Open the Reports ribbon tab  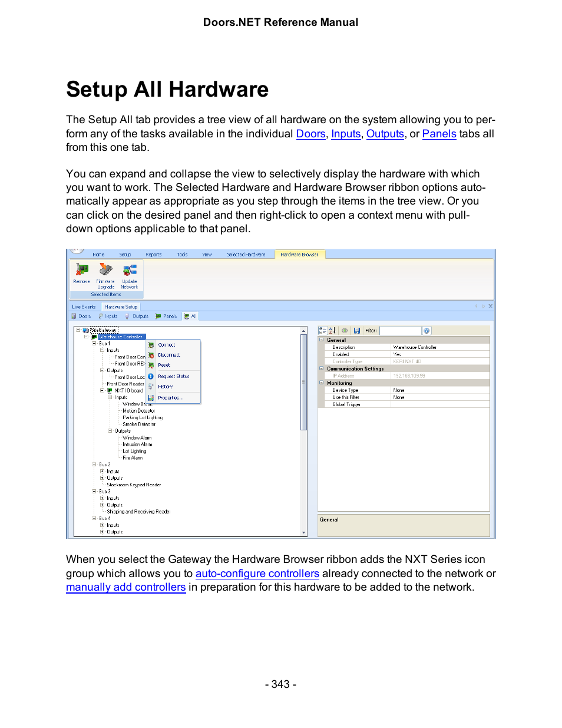(153, 255)
